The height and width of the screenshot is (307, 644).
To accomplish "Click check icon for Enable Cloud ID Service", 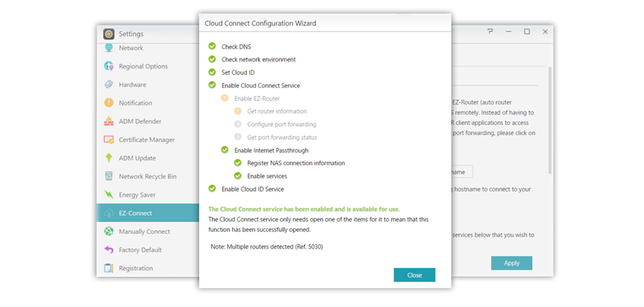I will point(212,188).
